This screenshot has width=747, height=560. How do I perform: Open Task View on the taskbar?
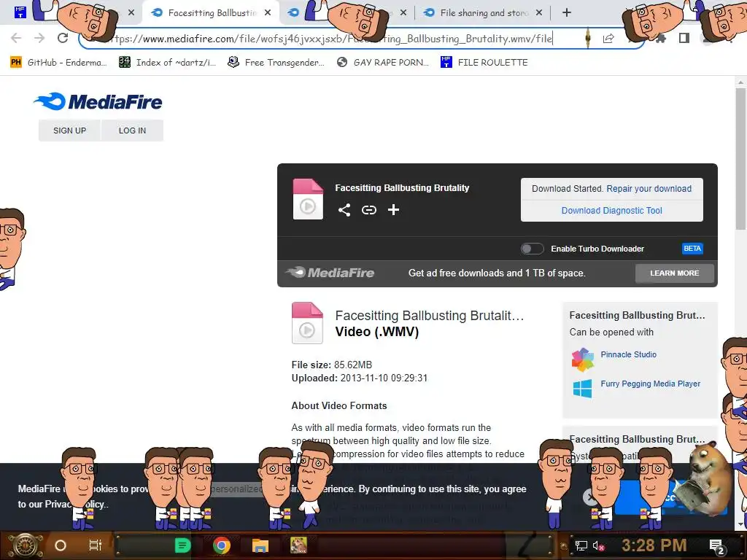[96, 545]
